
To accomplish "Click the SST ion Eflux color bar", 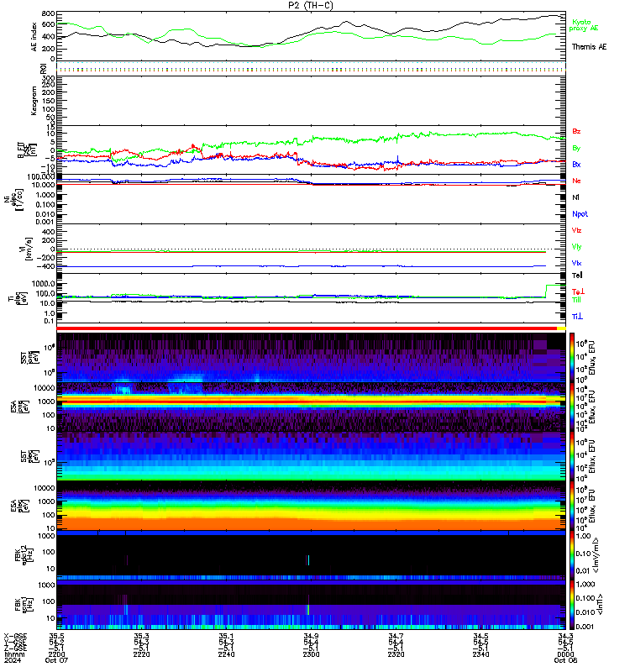I will (572, 358).
